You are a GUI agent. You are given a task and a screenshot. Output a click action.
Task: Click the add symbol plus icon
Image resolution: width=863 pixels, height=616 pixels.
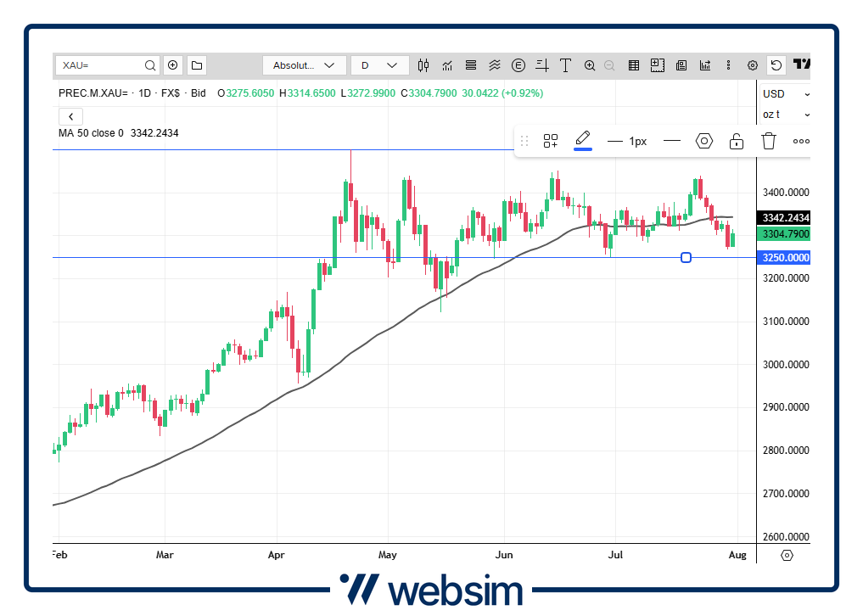click(x=173, y=65)
